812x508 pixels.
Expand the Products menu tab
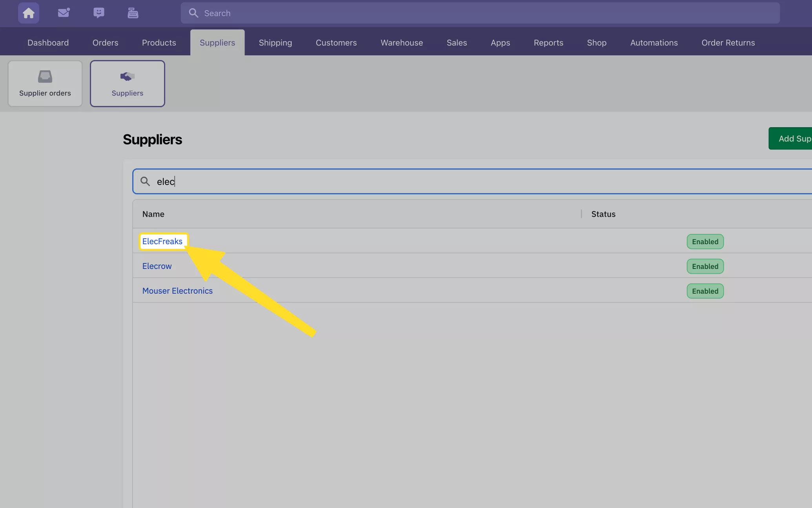159,42
